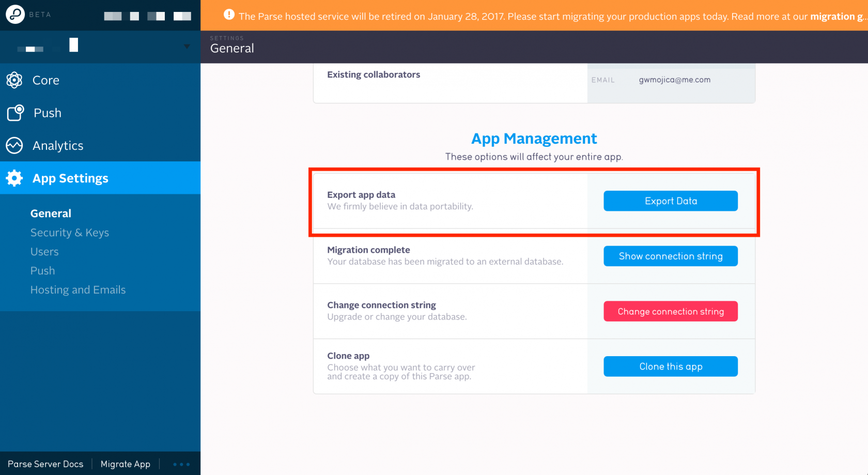868x475 pixels.
Task: Click the Migration complete title
Action: click(x=368, y=250)
